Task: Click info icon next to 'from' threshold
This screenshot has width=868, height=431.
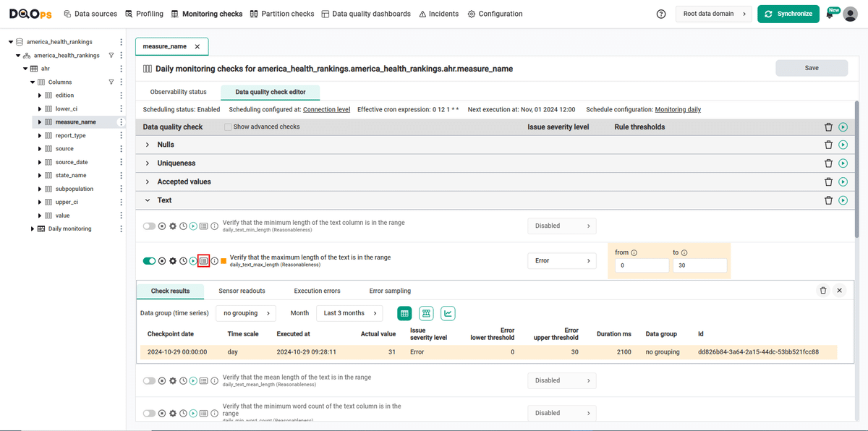Action: (x=634, y=252)
